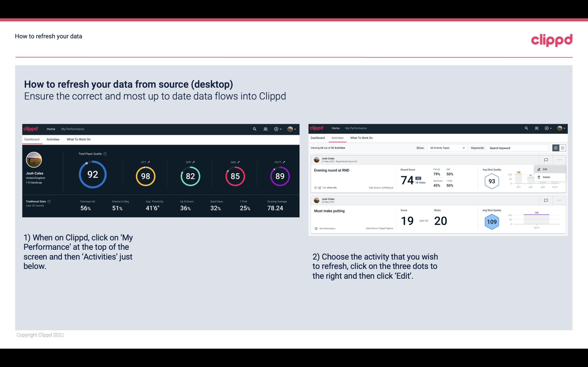Image resolution: width=588 pixels, height=367 pixels.
Task: Click the notification bell icon header
Action: 265,128
